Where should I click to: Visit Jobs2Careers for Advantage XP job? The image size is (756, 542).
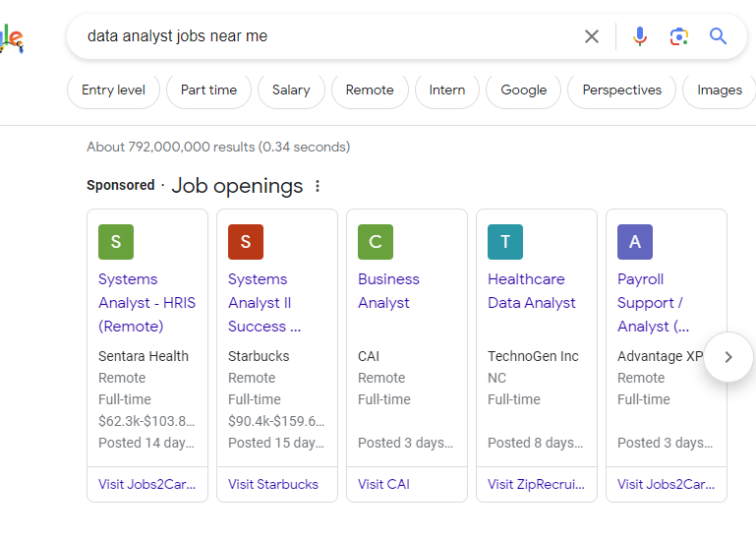coord(667,484)
